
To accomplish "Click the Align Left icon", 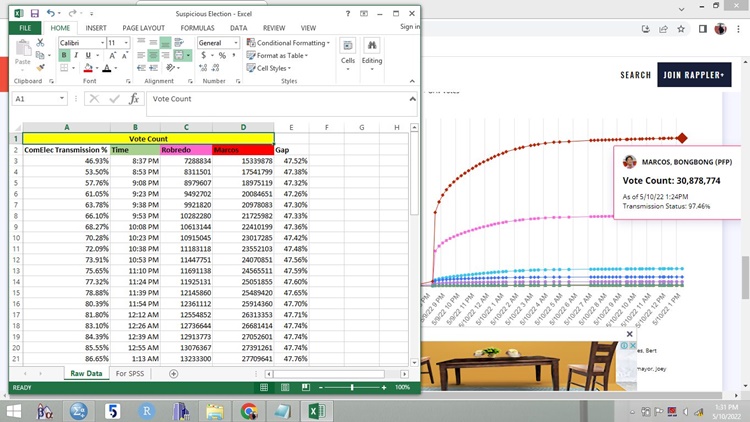I will coord(141,56).
